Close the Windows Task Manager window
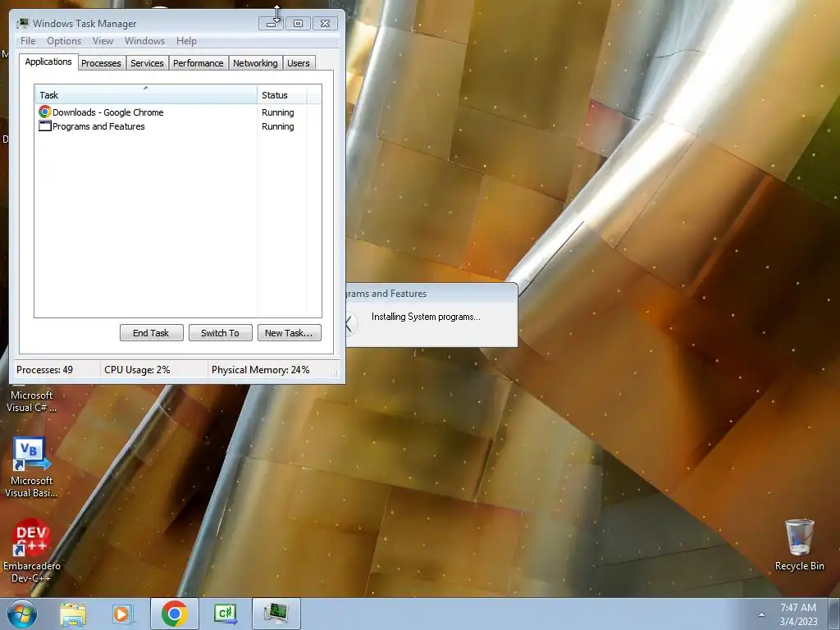The height and width of the screenshot is (630, 840). click(325, 23)
